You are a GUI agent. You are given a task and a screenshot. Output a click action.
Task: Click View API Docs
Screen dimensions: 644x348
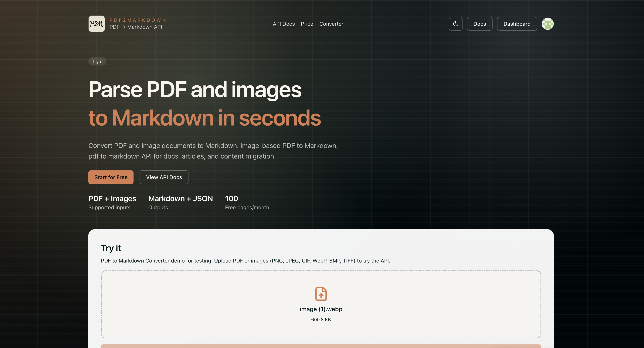(164, 177)
